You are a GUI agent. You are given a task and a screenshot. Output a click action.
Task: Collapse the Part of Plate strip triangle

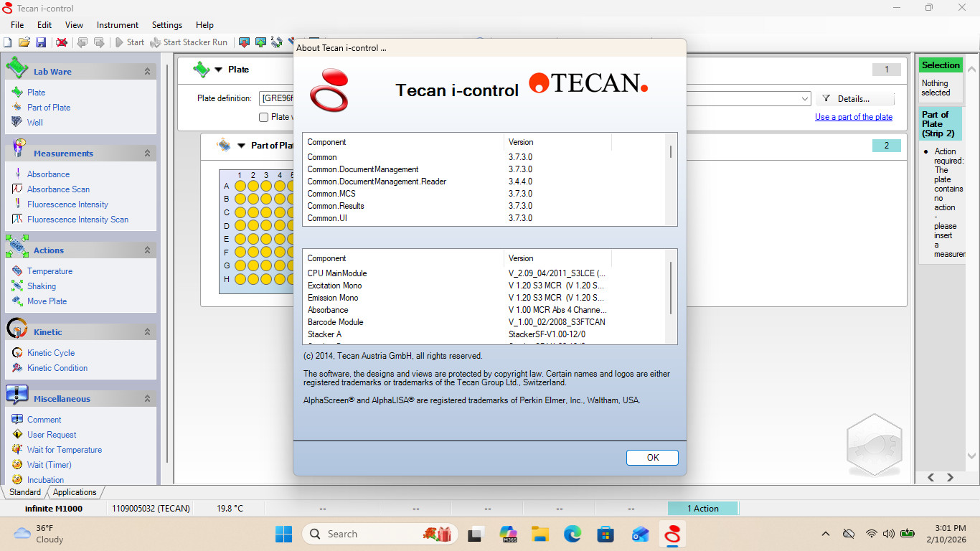pyautogui.click(x=242, y=146)
